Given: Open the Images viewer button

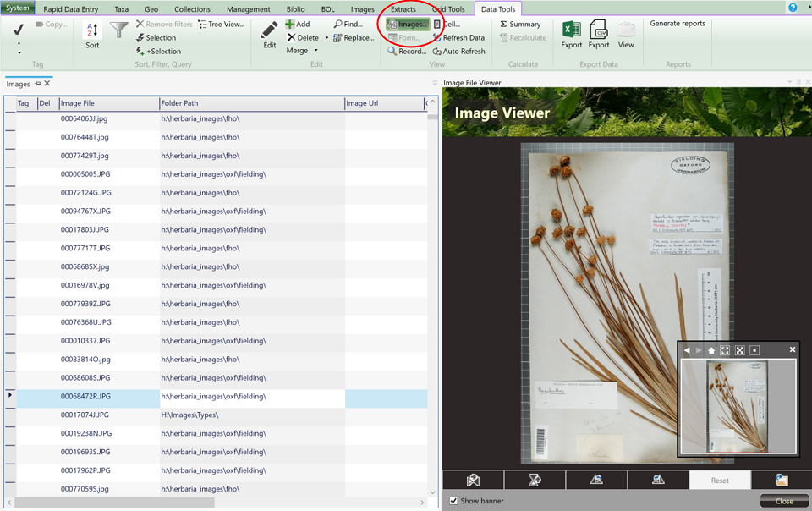Looking at the screenshot, I should coord(408,24).
